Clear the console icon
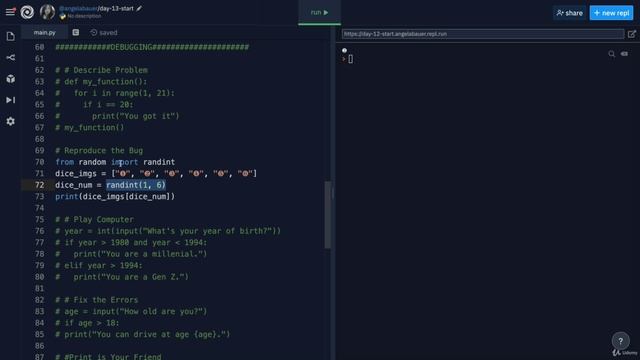This screenshot has width=640, height=360. [x=624, y=54]
